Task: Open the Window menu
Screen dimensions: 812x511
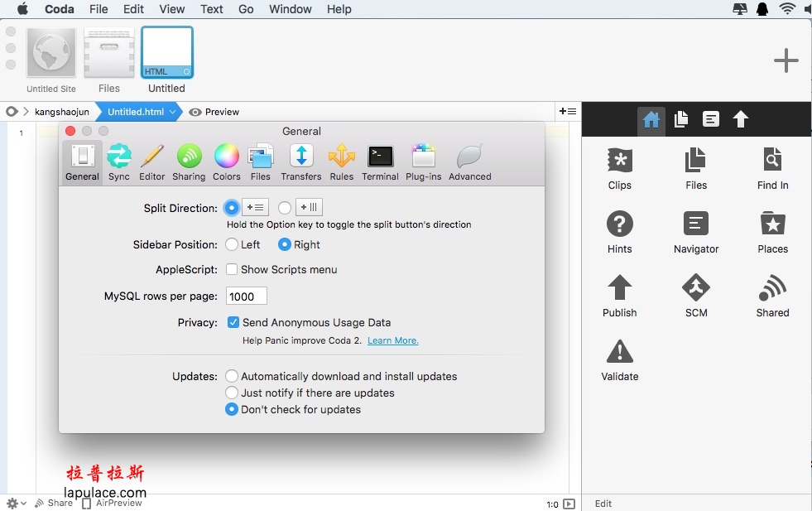Action: (x=290, y=9)
